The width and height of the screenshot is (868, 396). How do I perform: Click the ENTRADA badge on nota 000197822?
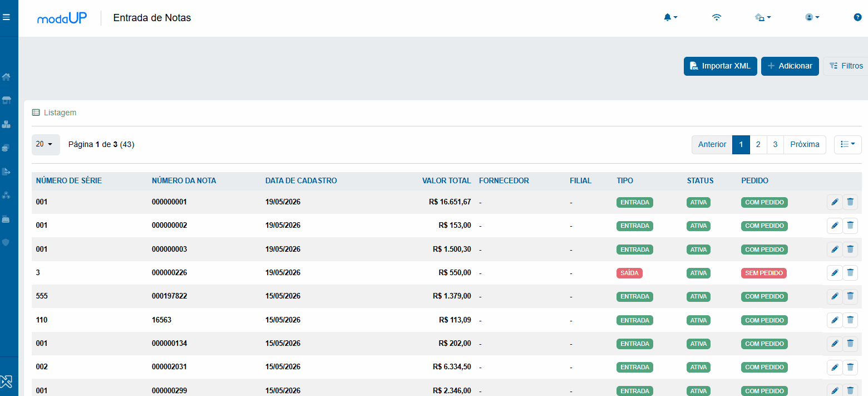point(635,296)
